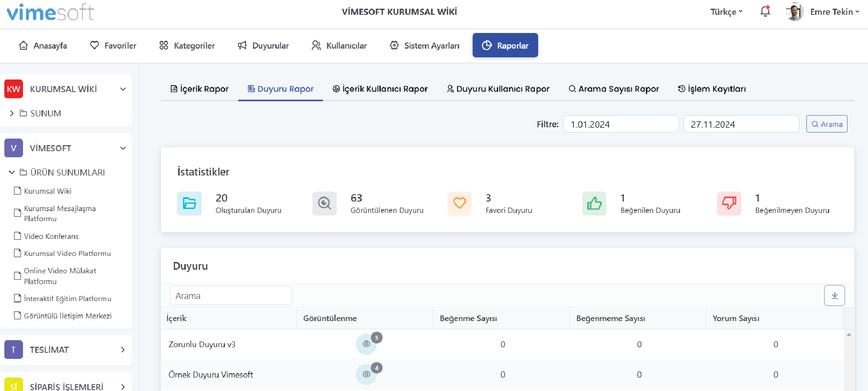
Task: Select Örnek Duyuru Vimesoft row text
Action: coord(210,374)
